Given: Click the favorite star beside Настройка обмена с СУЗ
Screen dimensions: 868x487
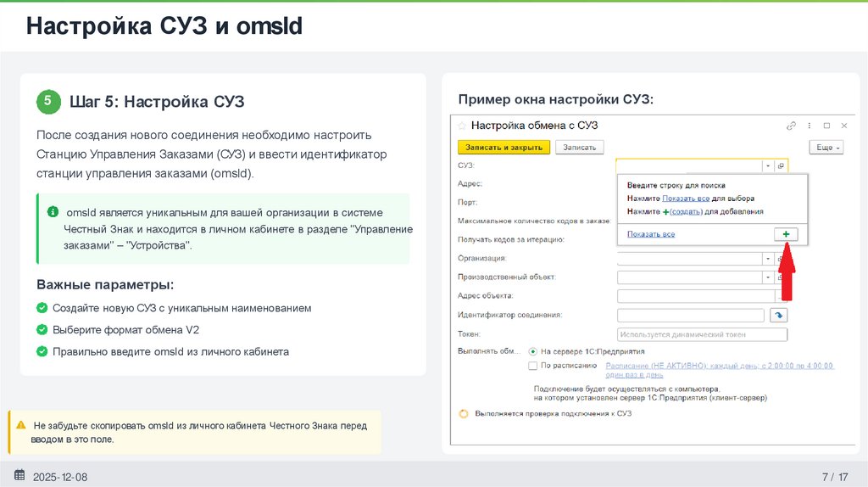Looking at the screenshot, I should pyautogui.click(x=462, y=126).
